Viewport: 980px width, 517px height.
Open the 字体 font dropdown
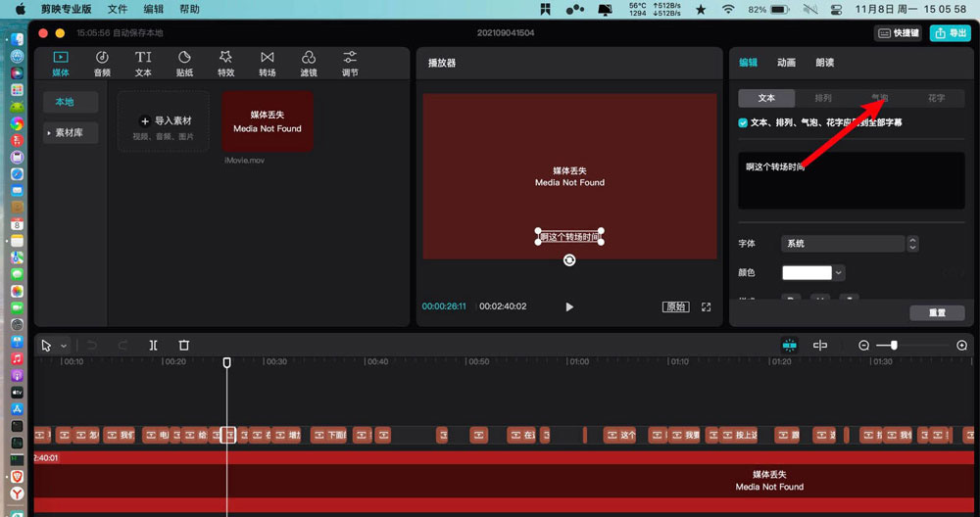[843, 244]
